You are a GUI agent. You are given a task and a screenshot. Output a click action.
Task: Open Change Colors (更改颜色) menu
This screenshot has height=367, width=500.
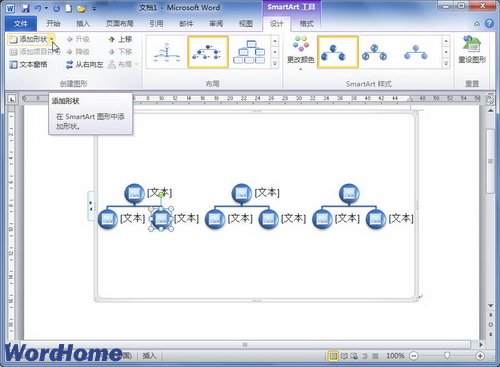pos(301,53)
